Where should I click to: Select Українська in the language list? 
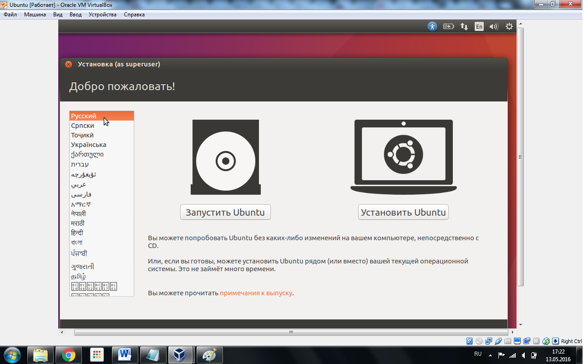[x=89, y=145]
